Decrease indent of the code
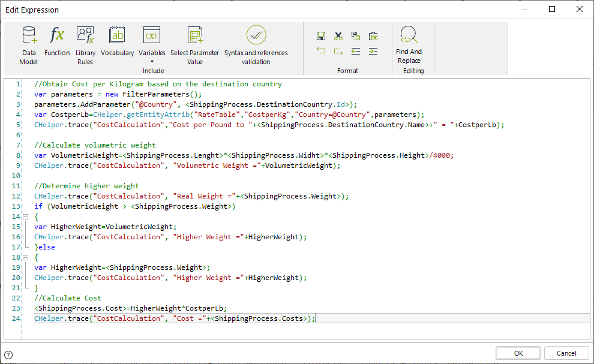 click(356, 51)
